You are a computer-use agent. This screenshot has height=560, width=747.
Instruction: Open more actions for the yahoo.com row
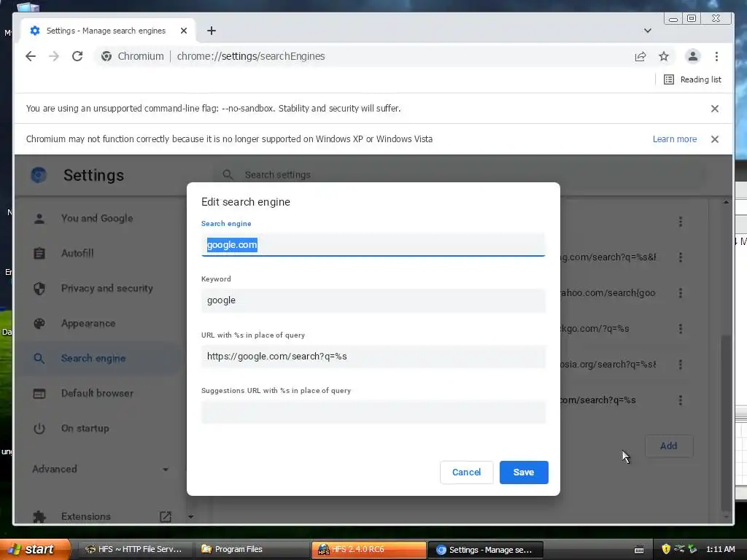click(681, 293)
